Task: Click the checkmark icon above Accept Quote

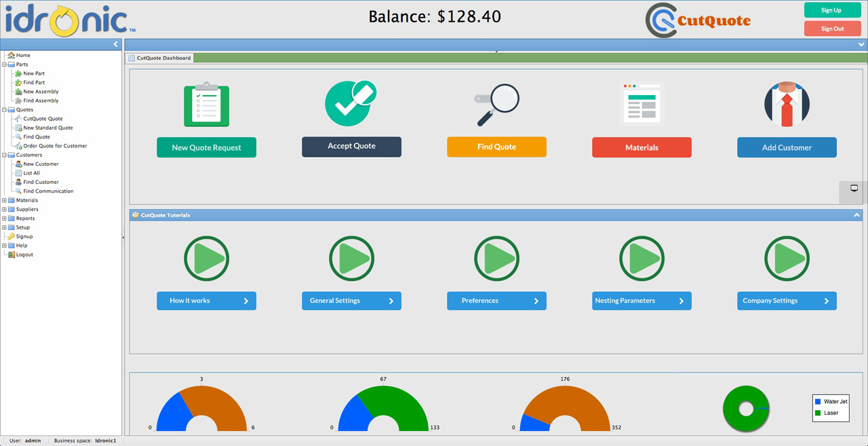Action: [351, 103]
